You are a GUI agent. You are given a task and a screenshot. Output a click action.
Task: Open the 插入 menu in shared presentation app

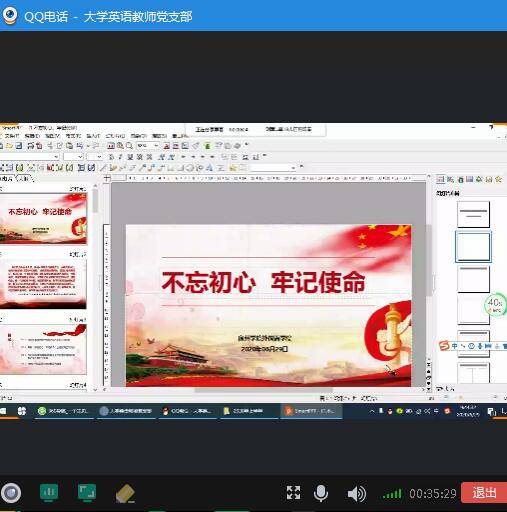point(93,136)
